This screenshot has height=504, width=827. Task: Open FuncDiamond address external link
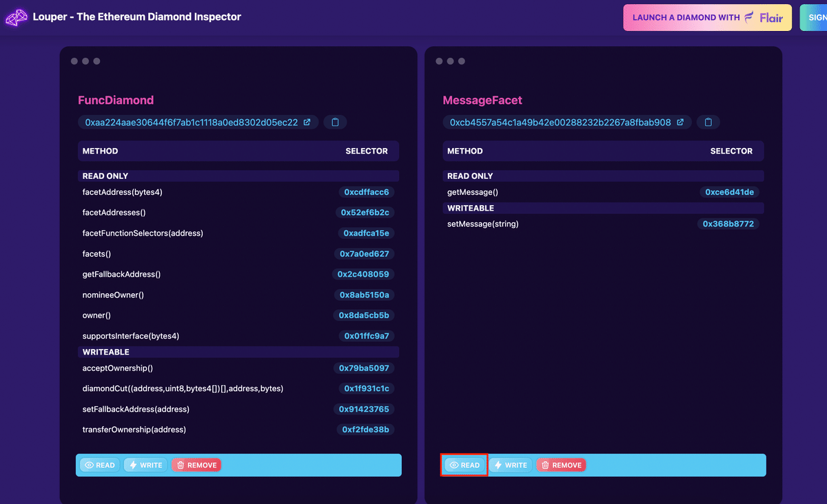pyautogui.click(x=307, y=123)
